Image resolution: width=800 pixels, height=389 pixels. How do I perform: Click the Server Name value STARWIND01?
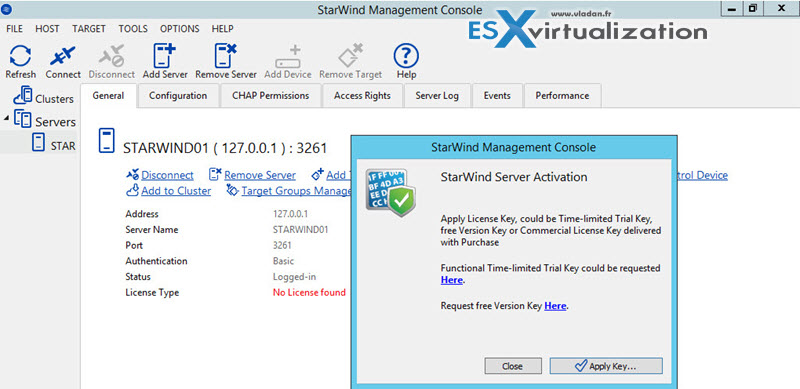coord(301,230)
